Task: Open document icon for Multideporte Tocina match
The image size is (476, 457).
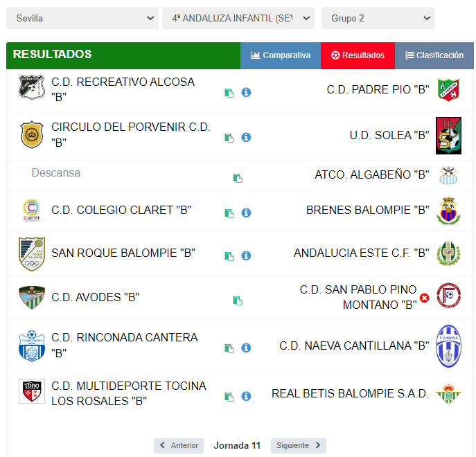Action: click(x=229, y=397)
